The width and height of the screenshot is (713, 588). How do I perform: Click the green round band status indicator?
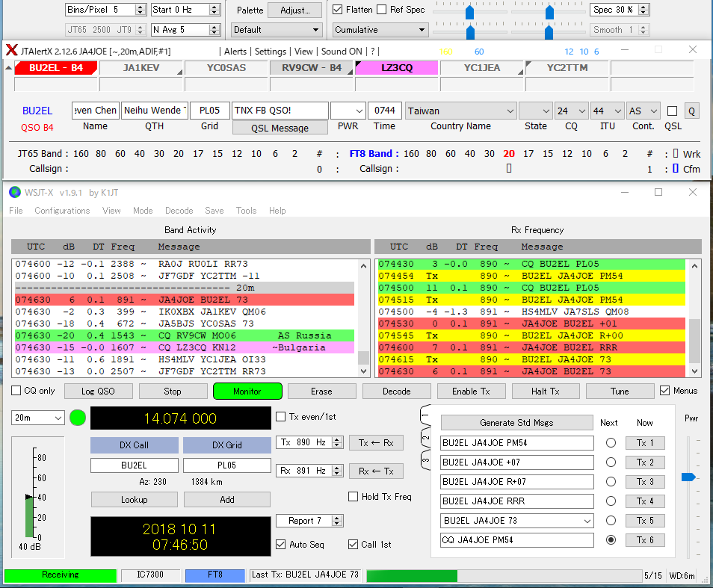(78, 418)
